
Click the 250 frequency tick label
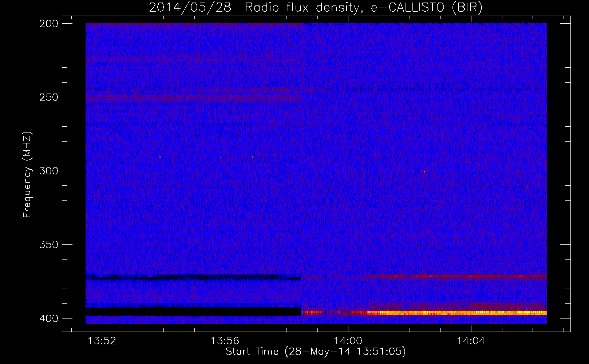49,97
